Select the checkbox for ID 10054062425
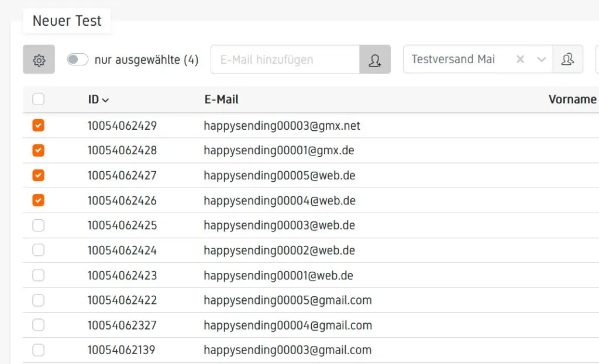Screen dimensions: 599x364 point(38,226)
